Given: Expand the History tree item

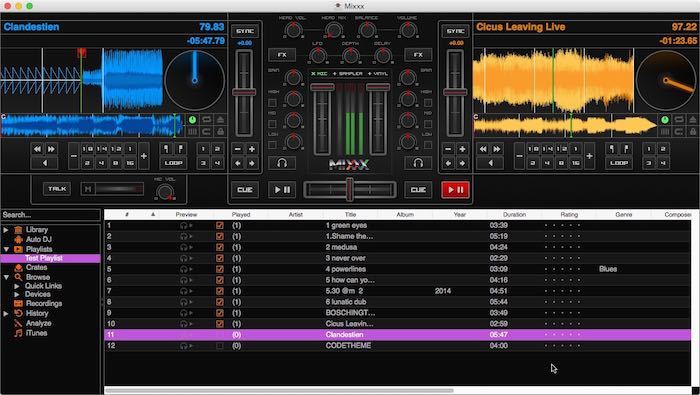Looking at the screenshot, I should tap(6, 314).
